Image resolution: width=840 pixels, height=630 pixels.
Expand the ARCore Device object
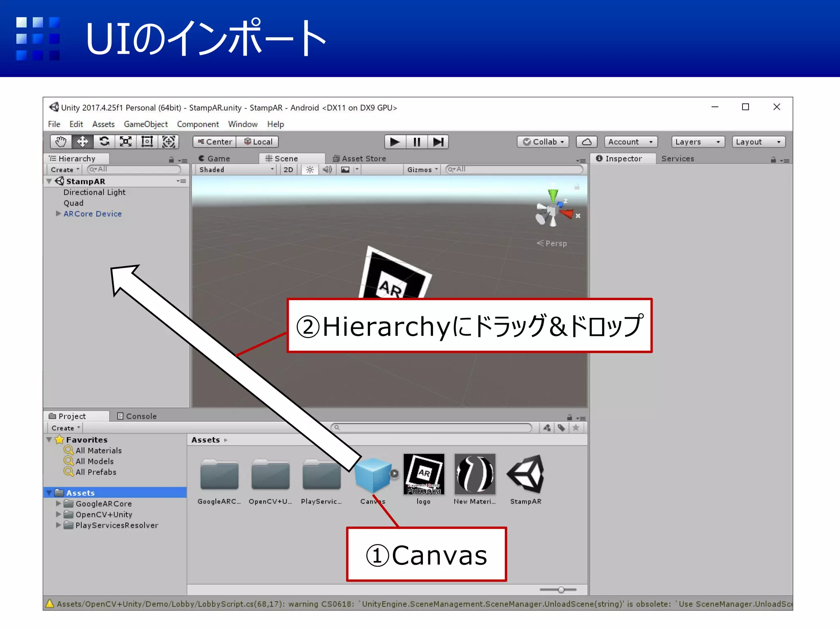[x=58, y=214]
